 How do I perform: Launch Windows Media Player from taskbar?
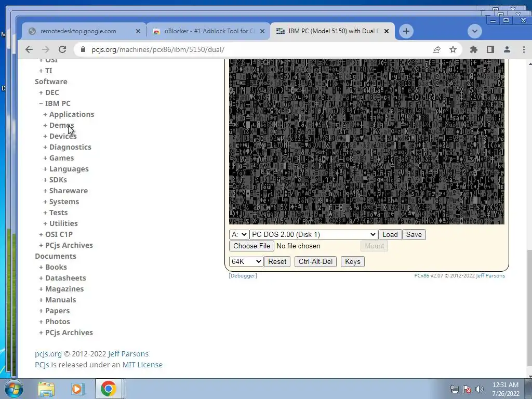[77, 389]
